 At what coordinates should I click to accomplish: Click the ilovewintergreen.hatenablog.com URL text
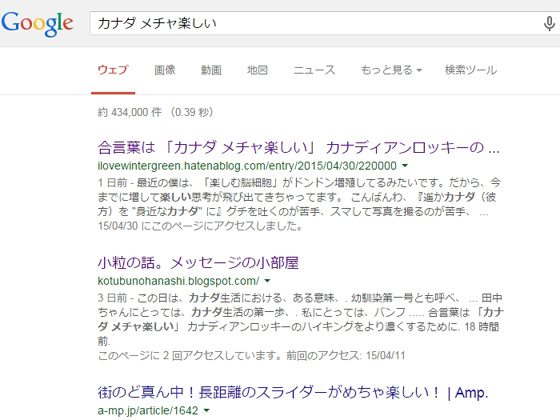click(x=247, y=166)
